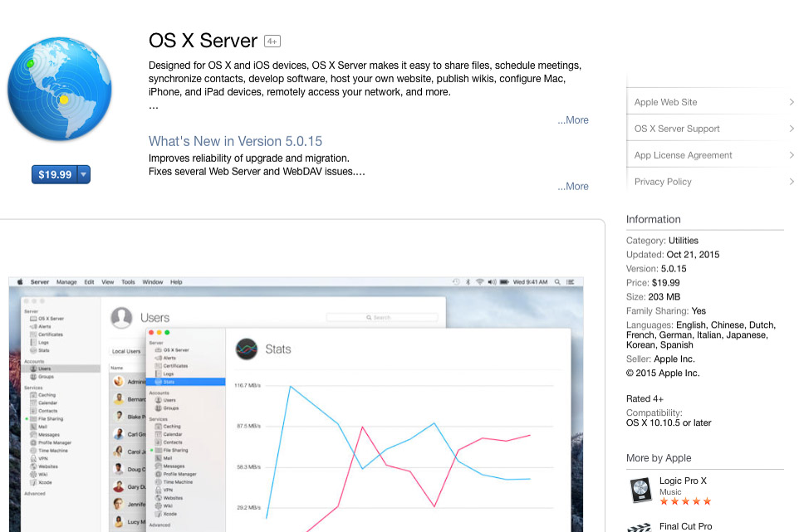
Task: Open the Manage menu in screenshot
Action: (66, 282)
